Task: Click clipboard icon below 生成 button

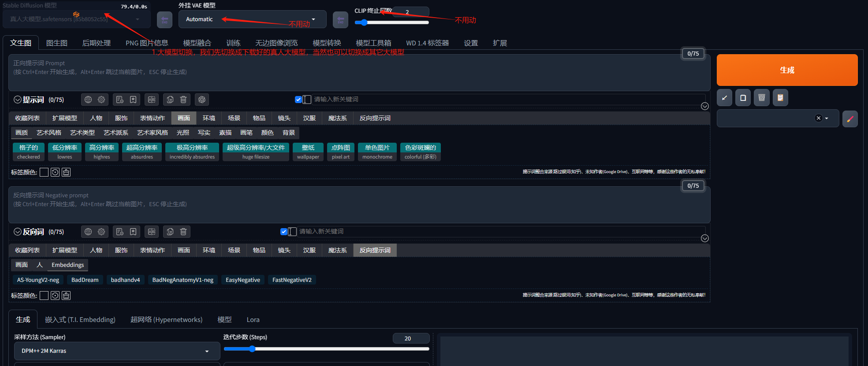Action: 780,98
